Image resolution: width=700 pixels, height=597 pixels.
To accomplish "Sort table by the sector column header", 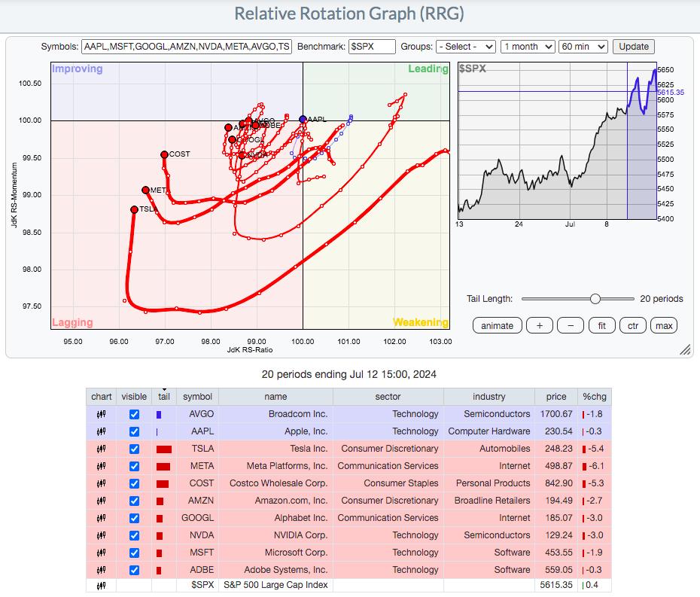I will (388, 397).
